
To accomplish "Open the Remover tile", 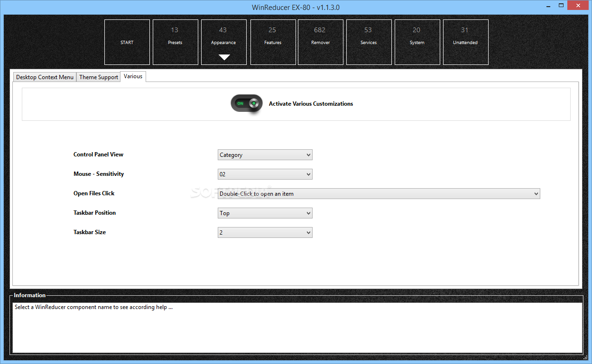I will (321, 42).
